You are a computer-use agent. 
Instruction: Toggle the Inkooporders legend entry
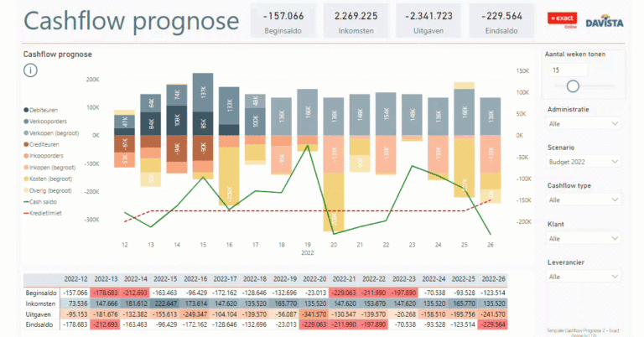(x=44, y=156)
